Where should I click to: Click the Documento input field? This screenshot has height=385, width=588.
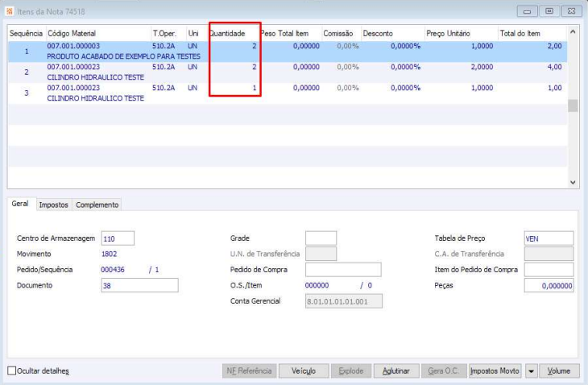(139, 285)
